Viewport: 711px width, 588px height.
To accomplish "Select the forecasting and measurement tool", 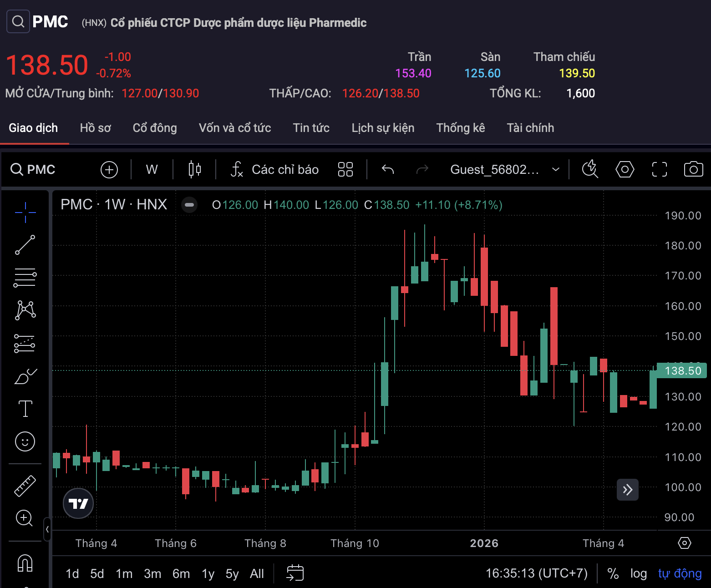I will point(25,344).
